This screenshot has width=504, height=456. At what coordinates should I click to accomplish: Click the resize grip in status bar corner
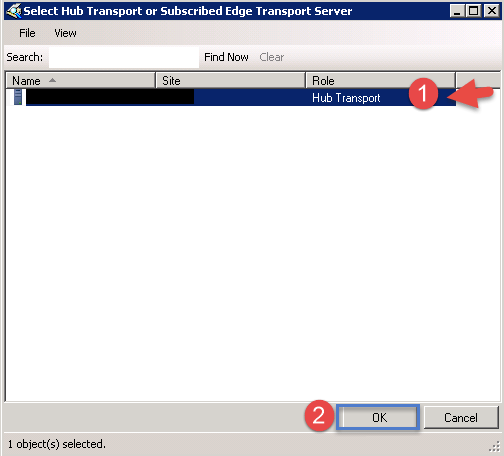[495, 447]
